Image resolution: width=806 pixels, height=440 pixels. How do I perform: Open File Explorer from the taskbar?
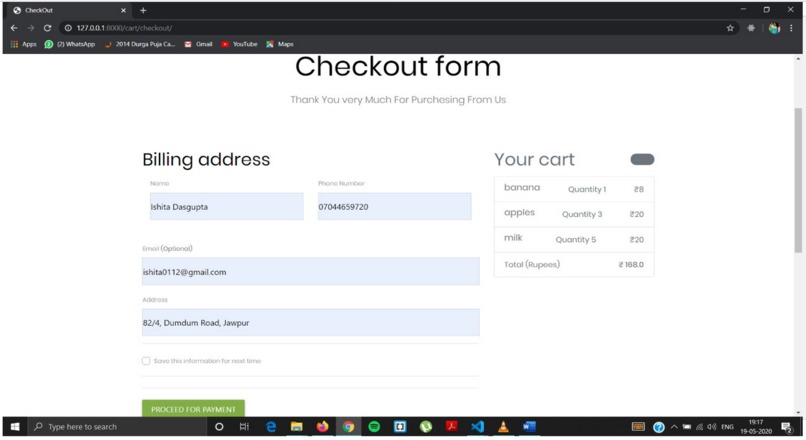[x=297, y=427]
